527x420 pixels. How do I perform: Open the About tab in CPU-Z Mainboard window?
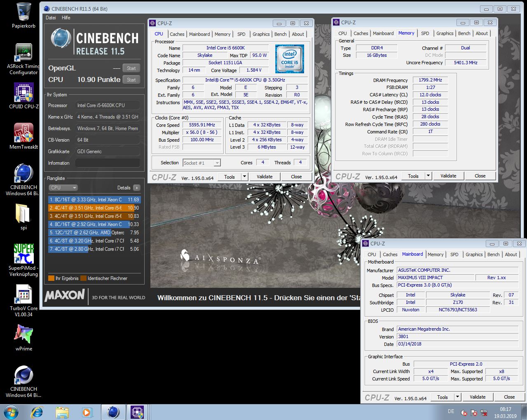pyautogui.click(x=511, y=254)
